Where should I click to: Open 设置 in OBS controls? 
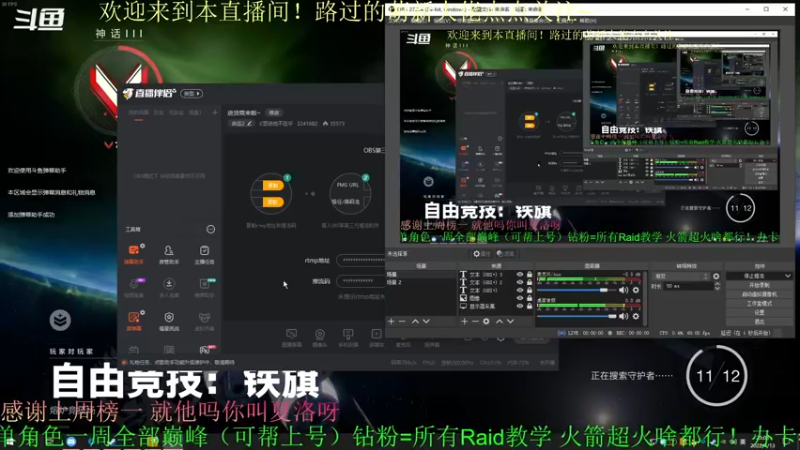pyautogui.click(x=759, y=312)
